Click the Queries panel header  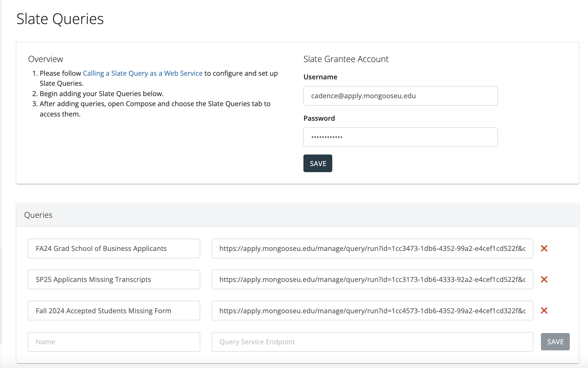pos(38,215)
